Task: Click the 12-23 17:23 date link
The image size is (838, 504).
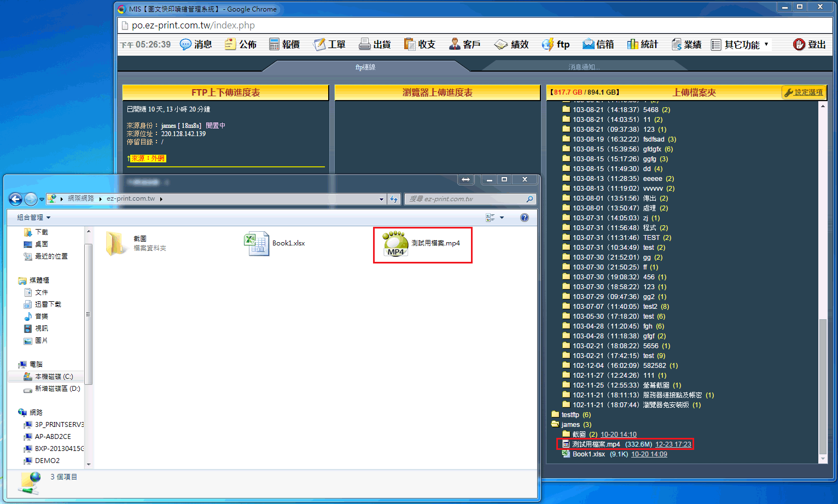Action: click(673, 444)
